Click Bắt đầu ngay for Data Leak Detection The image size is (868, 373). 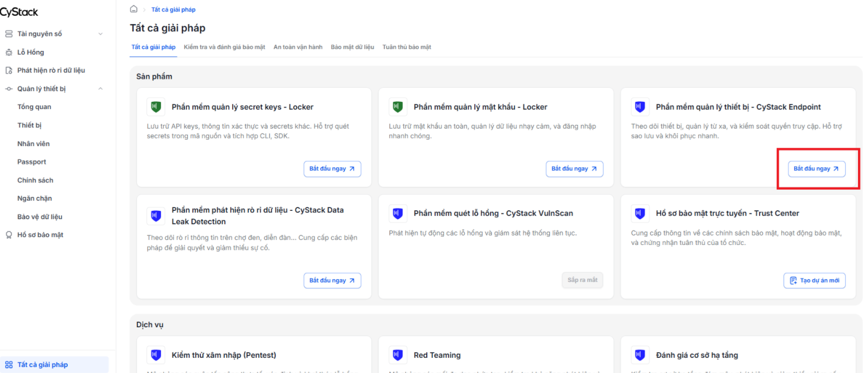click(x=332, y=281)
